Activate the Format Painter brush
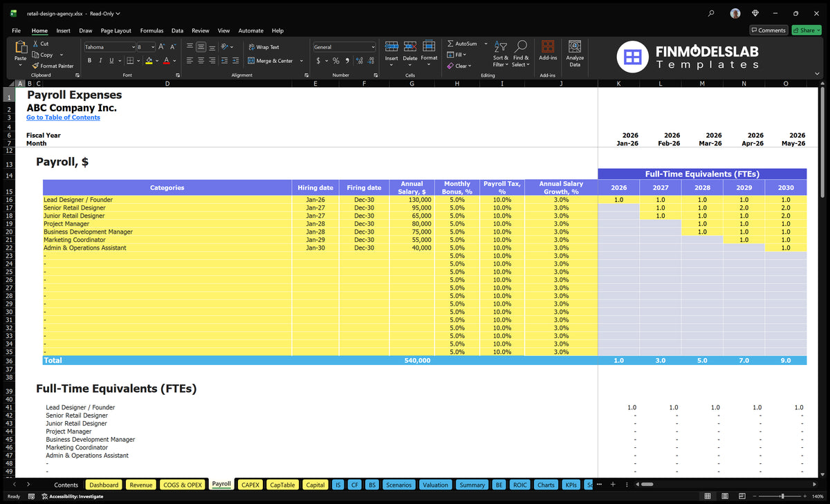 (53, 66)
